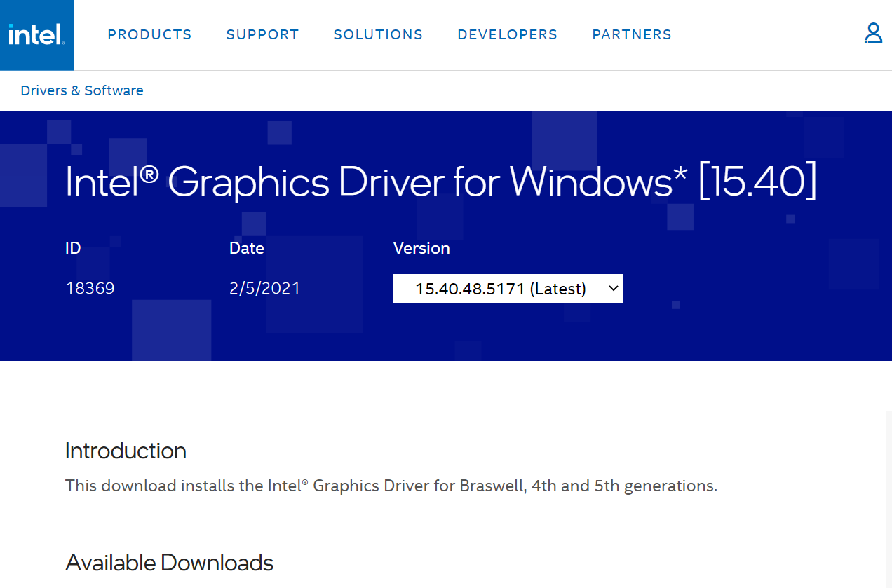Click the Intel logo home icon
The width and height of the screenshot is (892, 588).
click(36, 35)
